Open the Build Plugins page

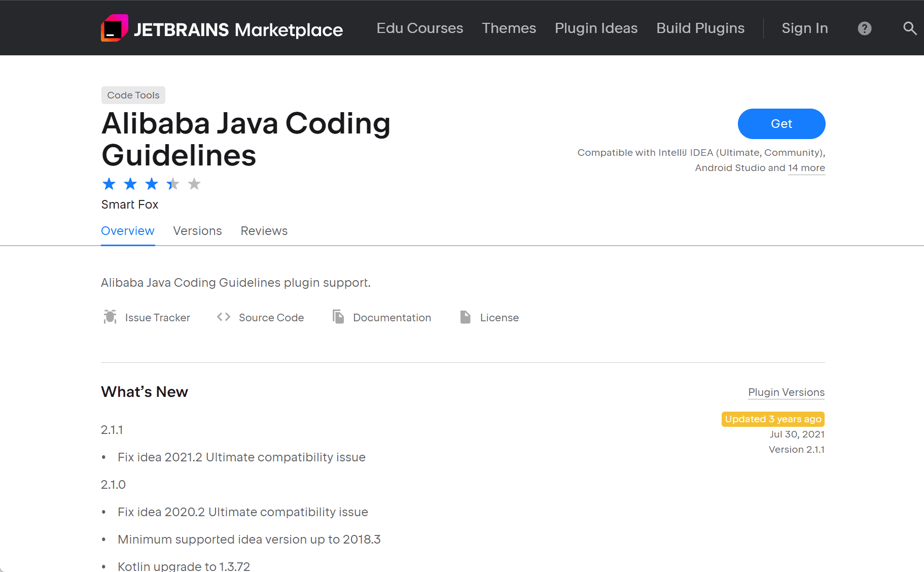(x=700, y=28)
